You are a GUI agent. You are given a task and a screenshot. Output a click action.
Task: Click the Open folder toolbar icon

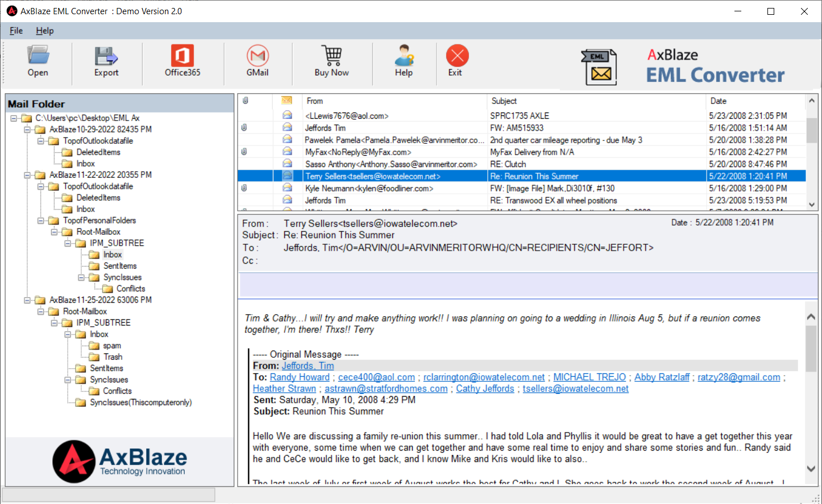[x=38, y=55]
